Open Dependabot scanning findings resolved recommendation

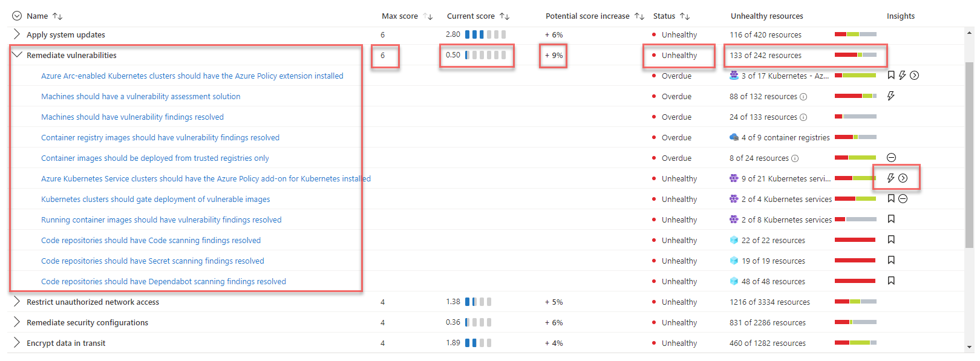pos(163,281)
